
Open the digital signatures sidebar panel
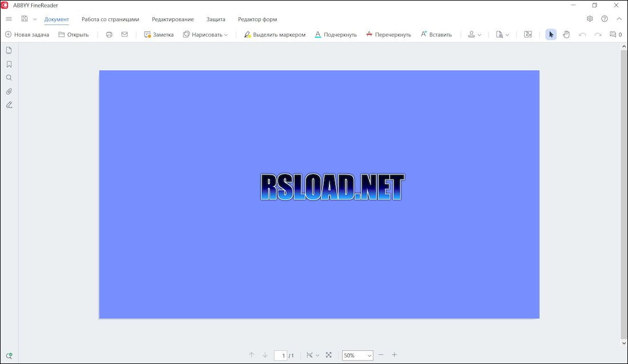coord(9,105)
